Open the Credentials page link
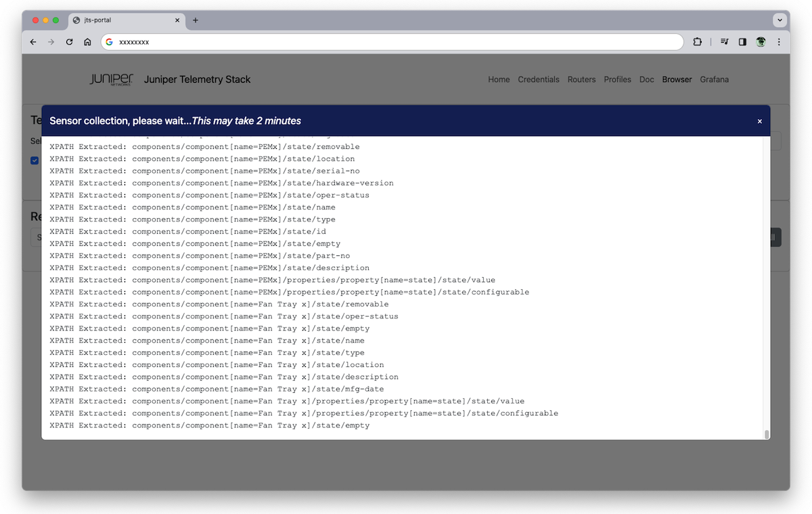 point(539,79)
